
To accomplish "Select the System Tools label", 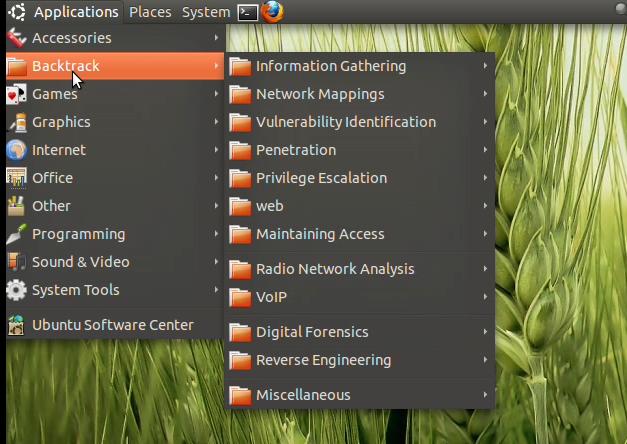I will tap(76, 290).
